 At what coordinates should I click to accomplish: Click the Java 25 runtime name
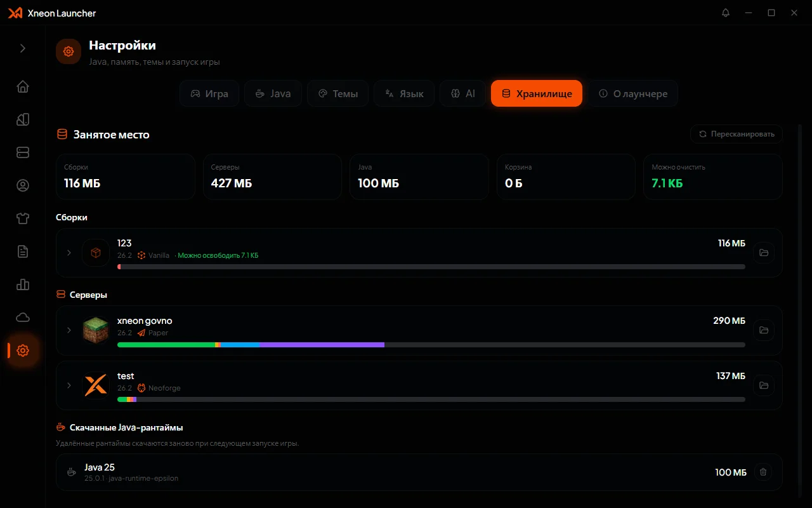[100, 467]
